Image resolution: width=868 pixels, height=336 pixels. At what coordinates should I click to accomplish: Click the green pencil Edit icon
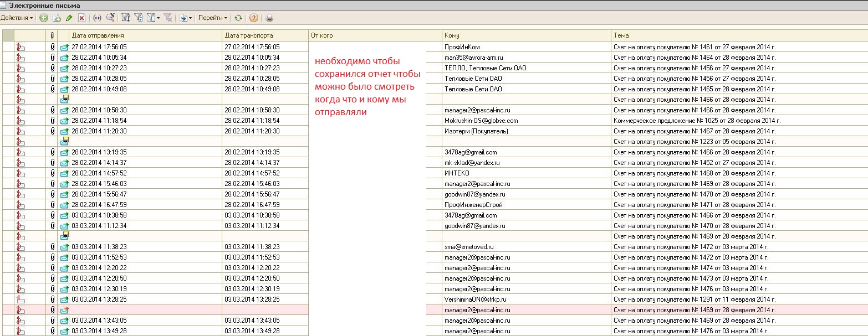coord(69,18)
